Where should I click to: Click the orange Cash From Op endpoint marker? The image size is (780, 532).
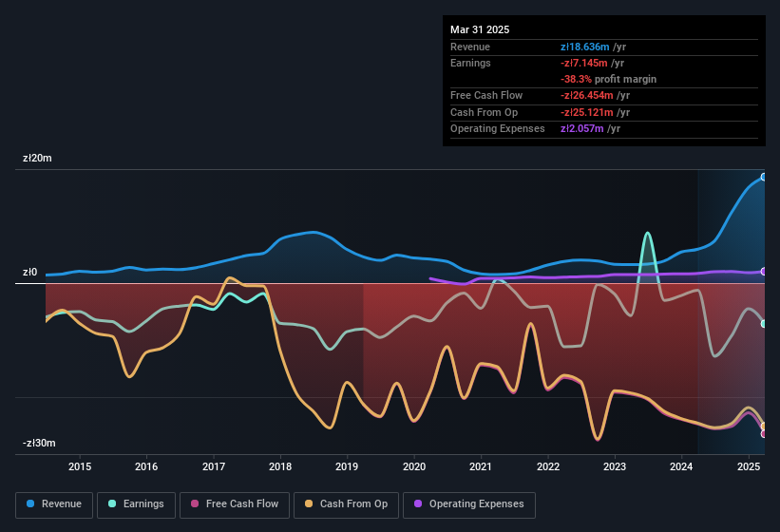pos(764,427)
